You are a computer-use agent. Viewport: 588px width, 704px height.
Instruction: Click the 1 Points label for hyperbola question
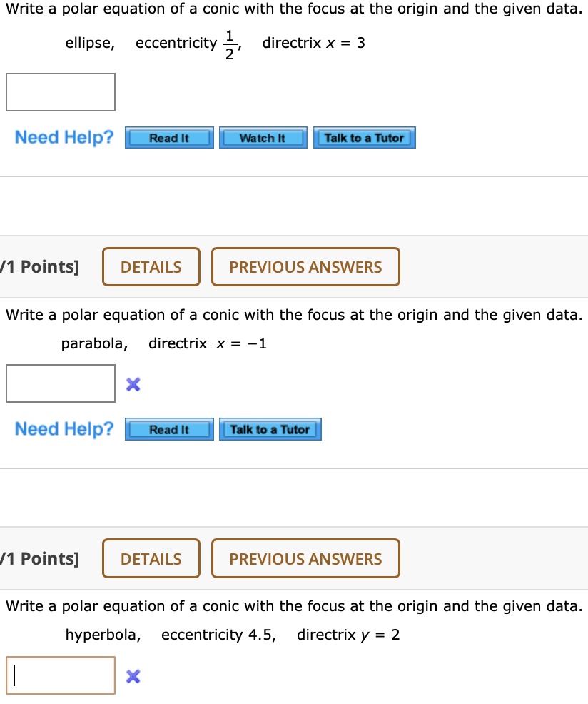[x=39, y=558]
